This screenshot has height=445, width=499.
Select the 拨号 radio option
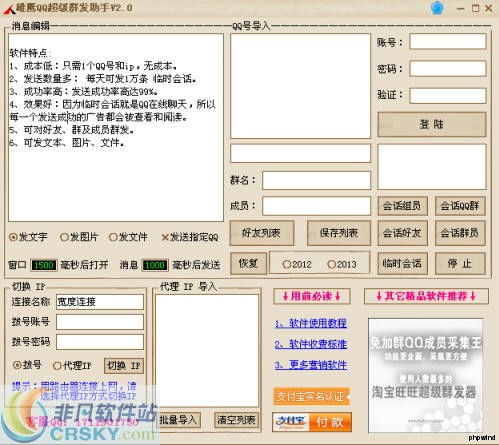[x=27, y=365]
